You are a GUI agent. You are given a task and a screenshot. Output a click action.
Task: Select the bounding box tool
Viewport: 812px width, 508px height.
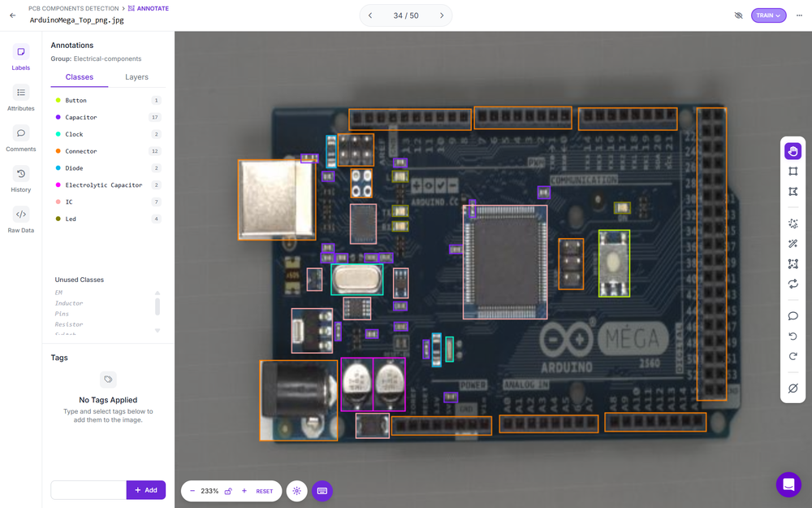click(793, 172)
